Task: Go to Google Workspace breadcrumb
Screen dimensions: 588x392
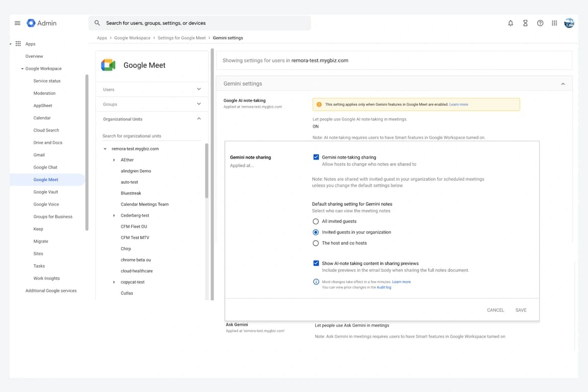Action: click(132, 38)
